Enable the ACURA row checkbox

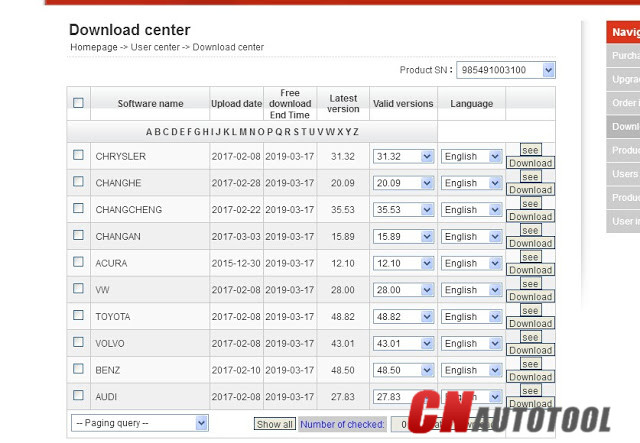pyautogui.click(x=78, y=262)
